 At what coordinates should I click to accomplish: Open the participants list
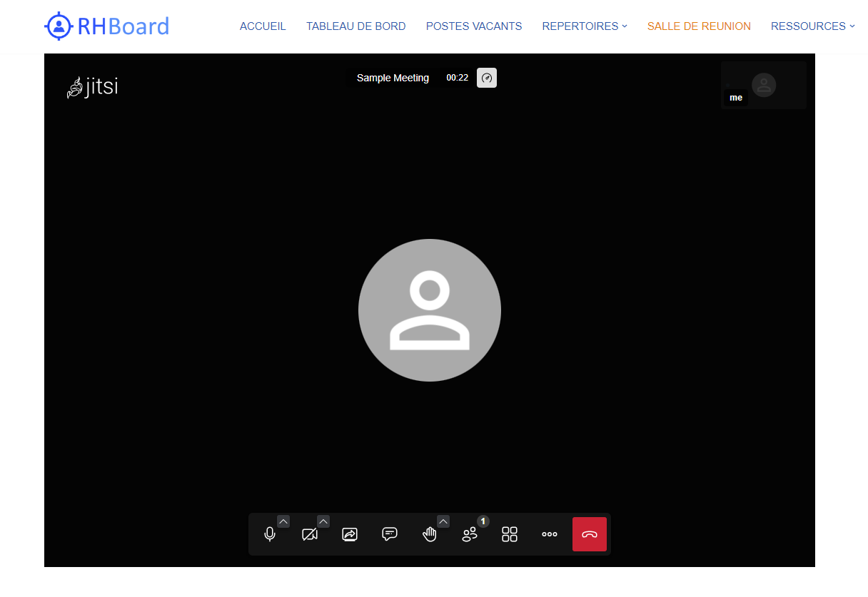coord(470,534)
